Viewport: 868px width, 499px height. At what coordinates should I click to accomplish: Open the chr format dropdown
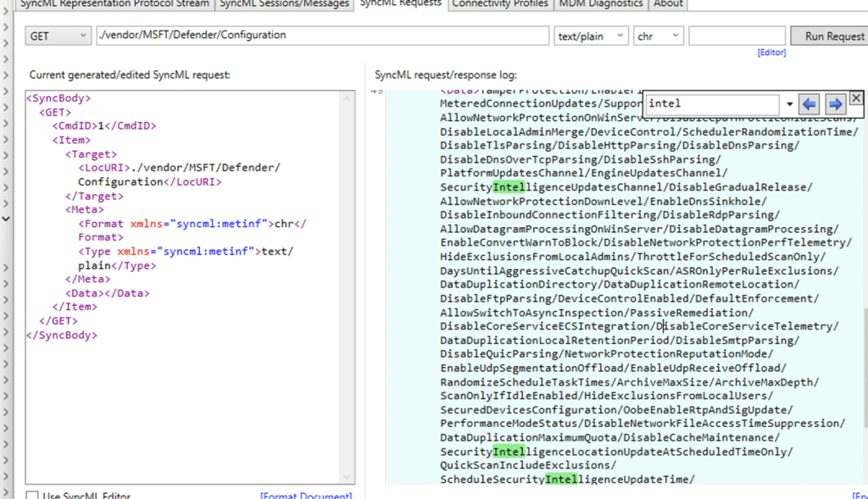658,36
